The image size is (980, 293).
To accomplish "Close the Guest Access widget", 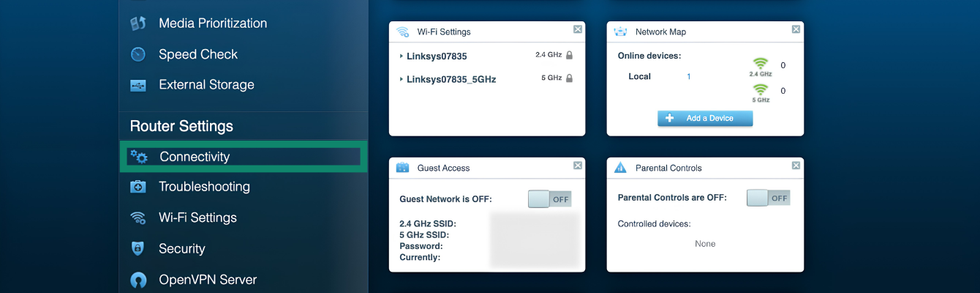I will (x=578, y=166).
